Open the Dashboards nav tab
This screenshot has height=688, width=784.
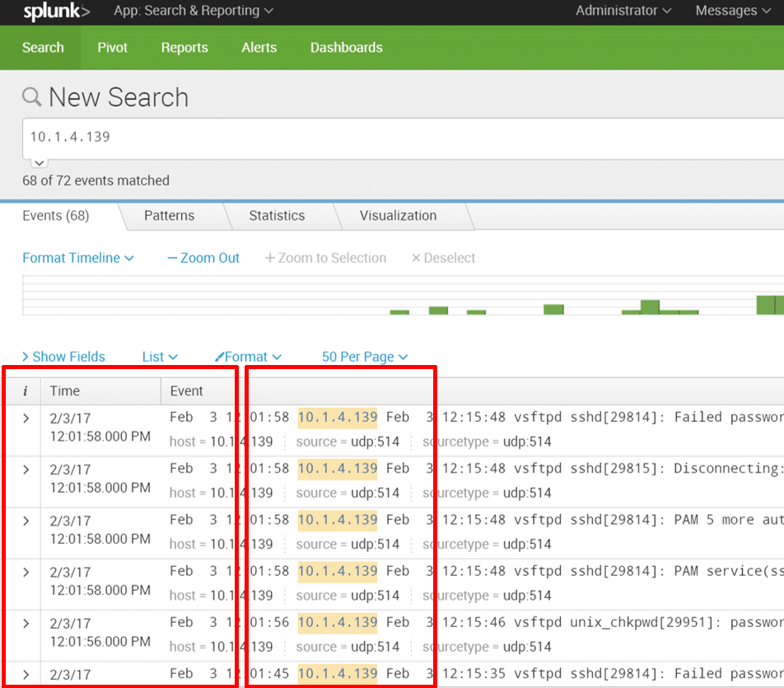click(347, 48)
